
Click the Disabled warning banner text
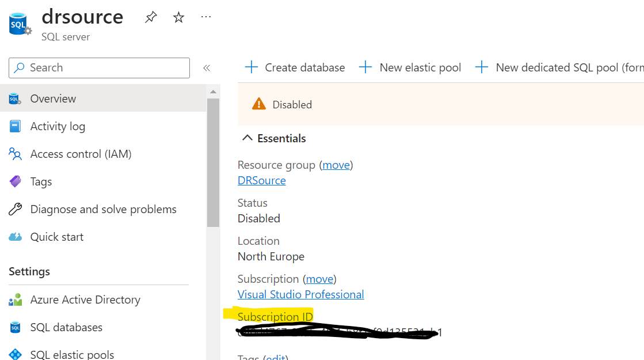[x=292, y=104]
